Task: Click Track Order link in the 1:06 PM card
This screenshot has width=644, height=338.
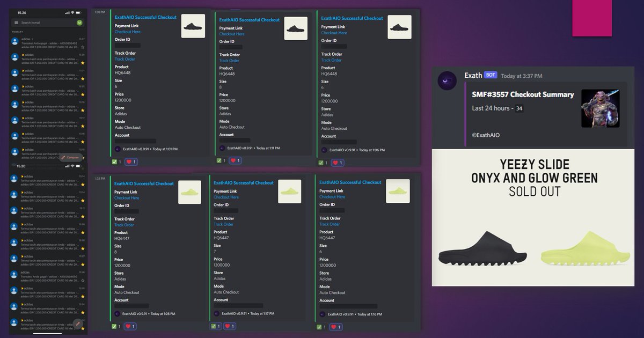Action: 331,60
